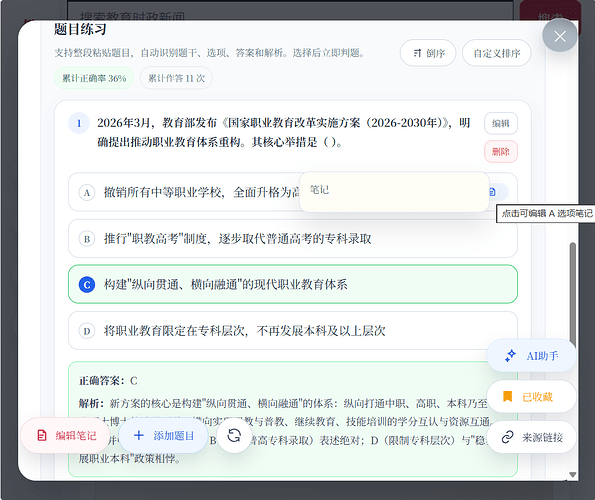Click the scrollbar down arrow
595x500 pixels.
pyautogui.click(x=573, y=475)
